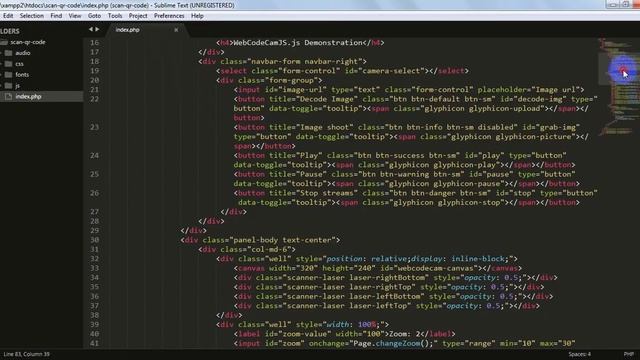Expand the css folder
The image size is (640, 360).
pyautogui.click(x=1, y=64)
